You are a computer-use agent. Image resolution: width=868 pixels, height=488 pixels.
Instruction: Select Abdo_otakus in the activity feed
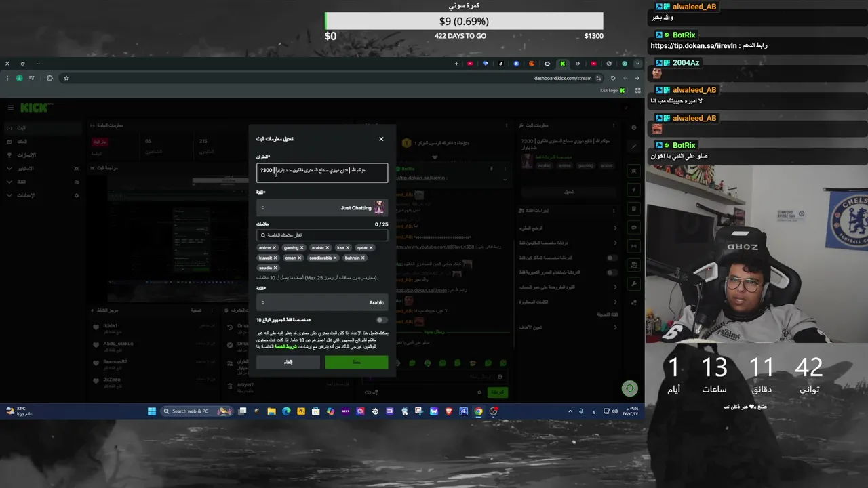tap(118, 344)
